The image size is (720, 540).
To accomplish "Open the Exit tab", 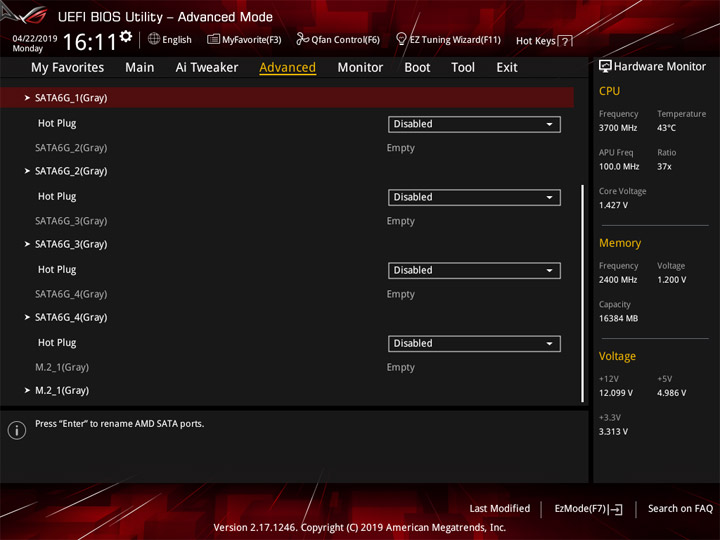I will [x=507, y=68].
